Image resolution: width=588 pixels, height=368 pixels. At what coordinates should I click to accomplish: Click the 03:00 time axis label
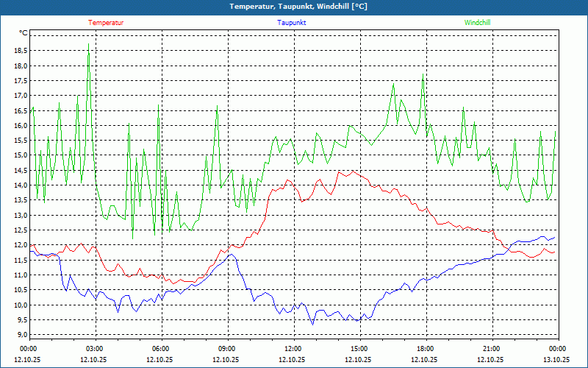(95, 349)
